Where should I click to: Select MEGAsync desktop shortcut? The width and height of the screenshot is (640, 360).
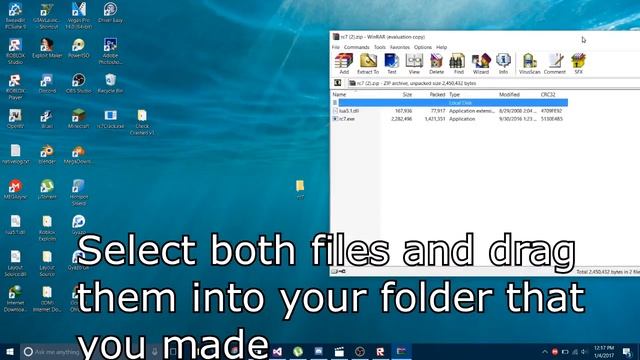click(x=15, y=189)
